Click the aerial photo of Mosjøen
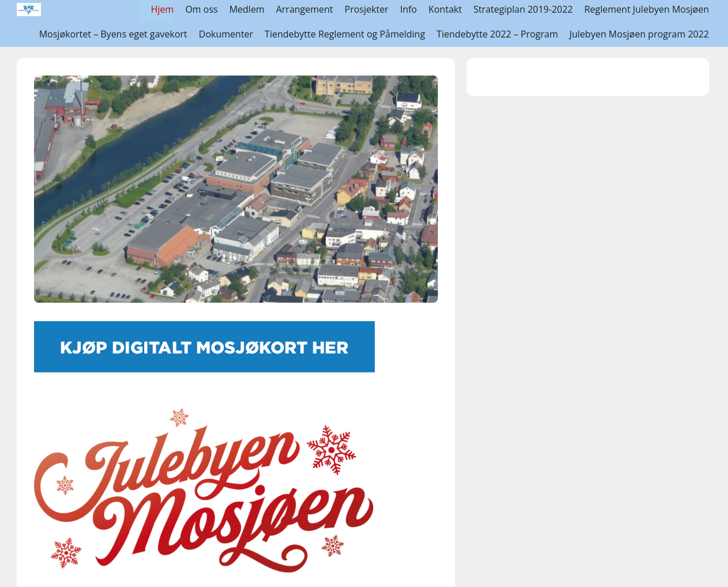The width and height of the screenshot is (728, 587). (x=236, y=189)
